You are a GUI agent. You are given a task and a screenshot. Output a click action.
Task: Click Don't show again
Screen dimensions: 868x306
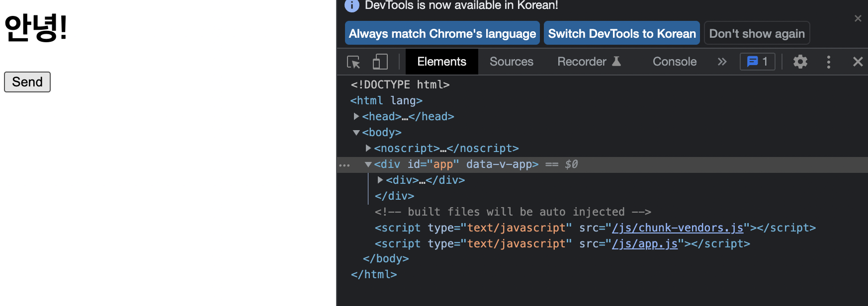pos(757,33)
